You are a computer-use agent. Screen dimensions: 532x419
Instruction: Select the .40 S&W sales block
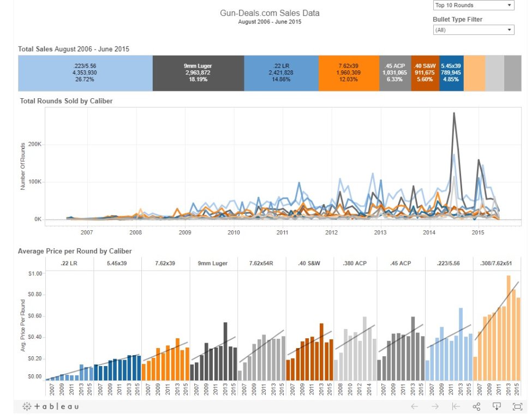pyautogui.click(x=425, y=73)
